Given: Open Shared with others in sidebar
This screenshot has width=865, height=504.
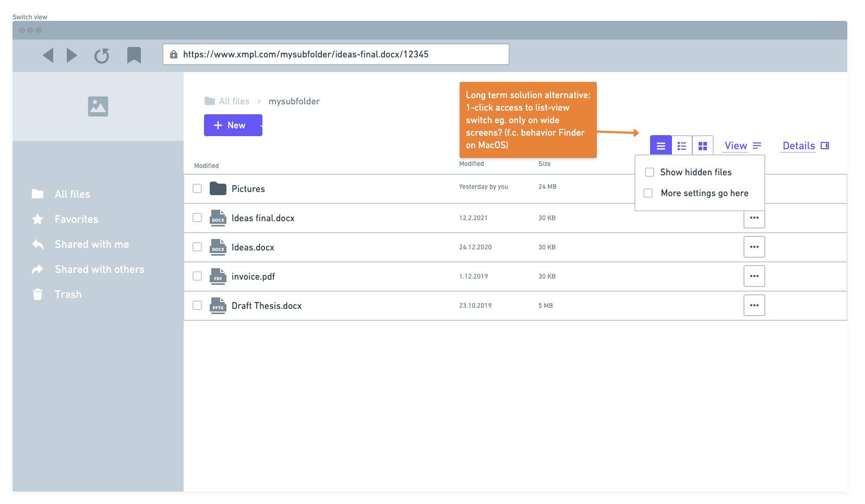Looking at the screenshot, I should (100, 269).
